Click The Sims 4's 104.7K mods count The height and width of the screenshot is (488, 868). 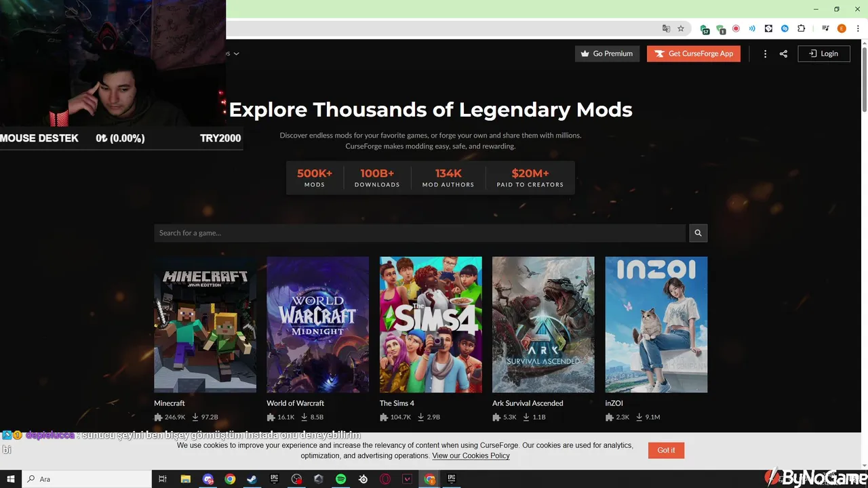click(395, 418)
